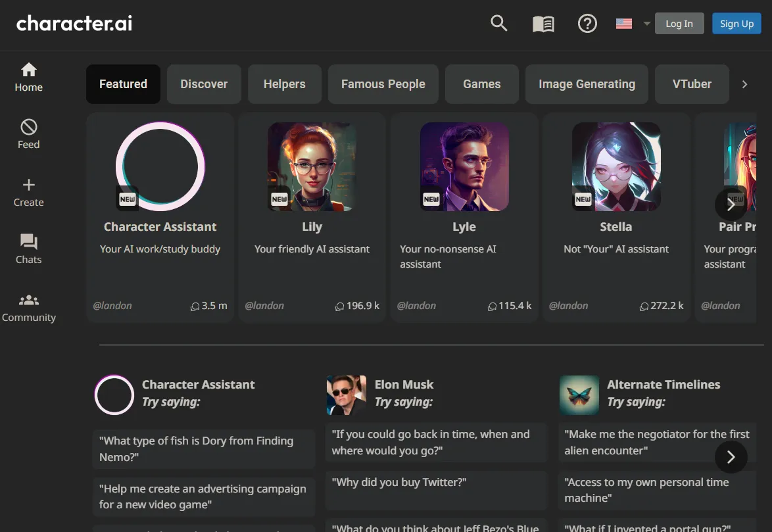Switch to the VTuber category
The height and width of the screenshot is (532, 772).
[x=692, y=84]
